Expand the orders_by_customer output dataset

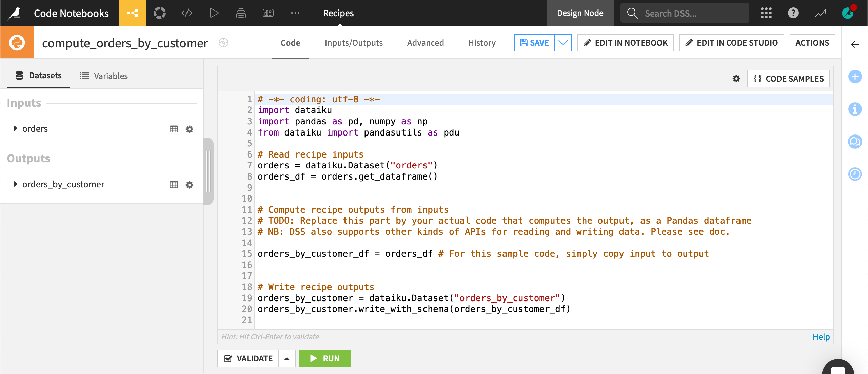15,184
